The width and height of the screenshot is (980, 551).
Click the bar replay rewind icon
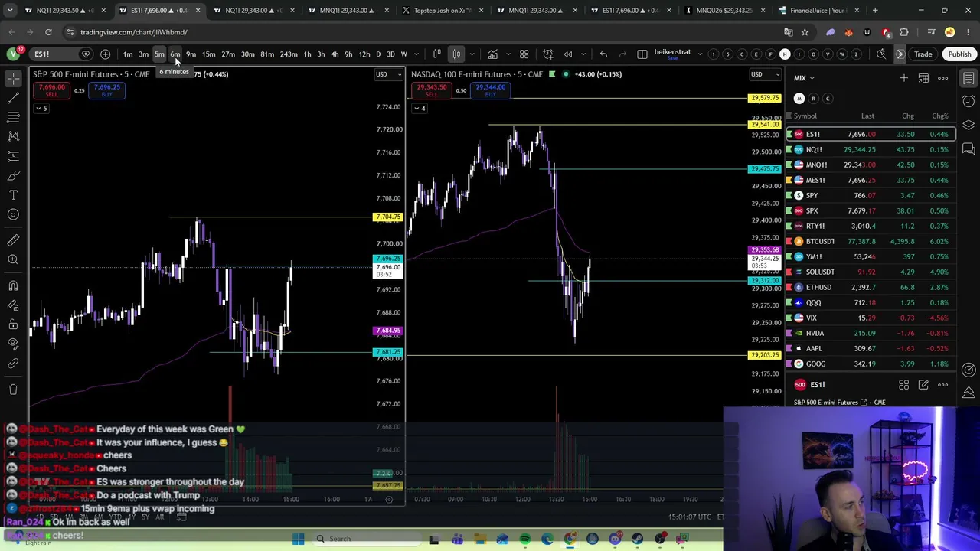pos(568,54)
